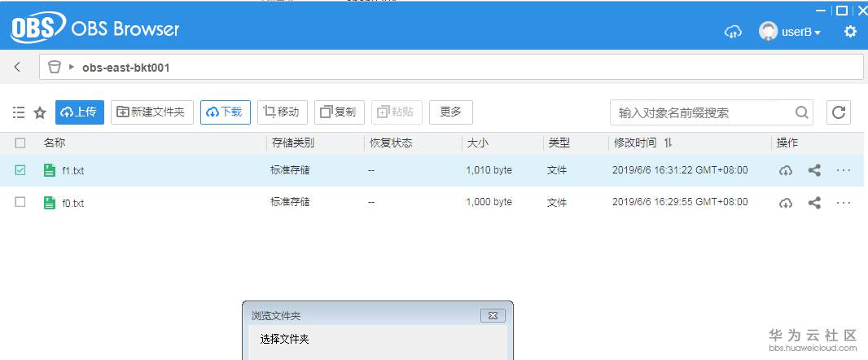Click the 新建文件夹 button
Viewport: 868px width, 360px height.
(x=152, y=112)
